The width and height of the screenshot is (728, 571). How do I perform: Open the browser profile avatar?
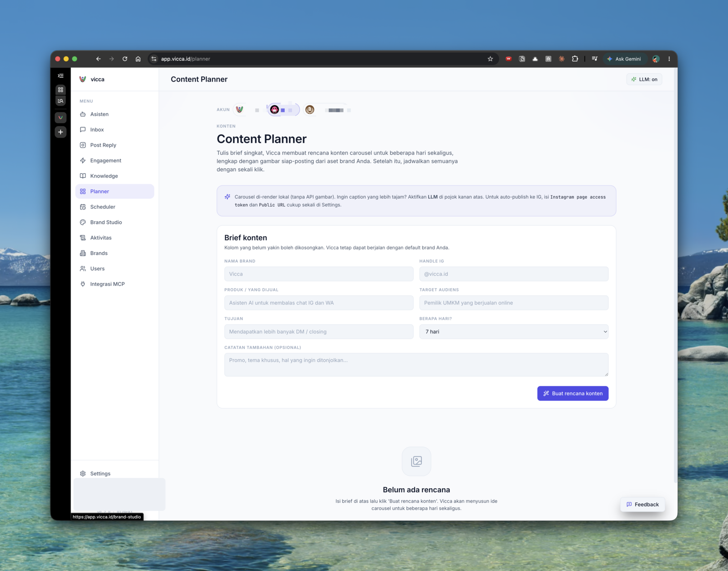pos(656,59)
